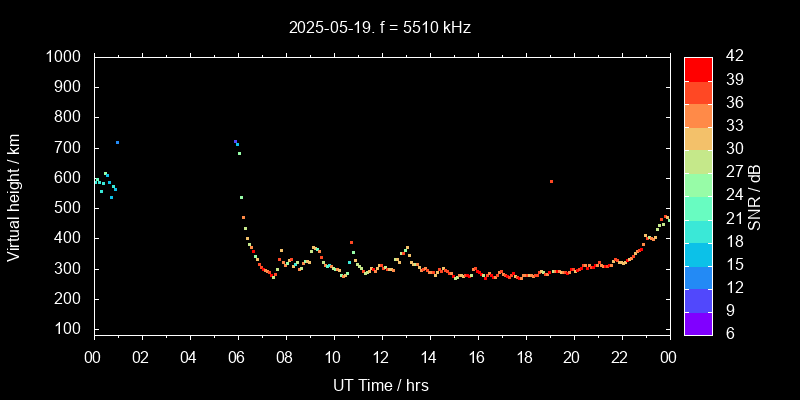
Task: Click the orange 33–36 dB colorbar segment
Action: [x=698, y=114]
